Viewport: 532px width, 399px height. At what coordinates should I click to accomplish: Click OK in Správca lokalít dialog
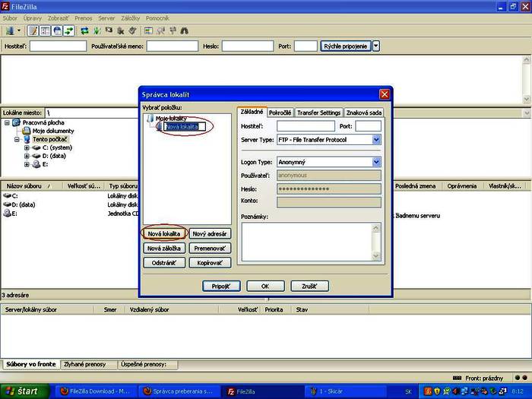point(265,286)
